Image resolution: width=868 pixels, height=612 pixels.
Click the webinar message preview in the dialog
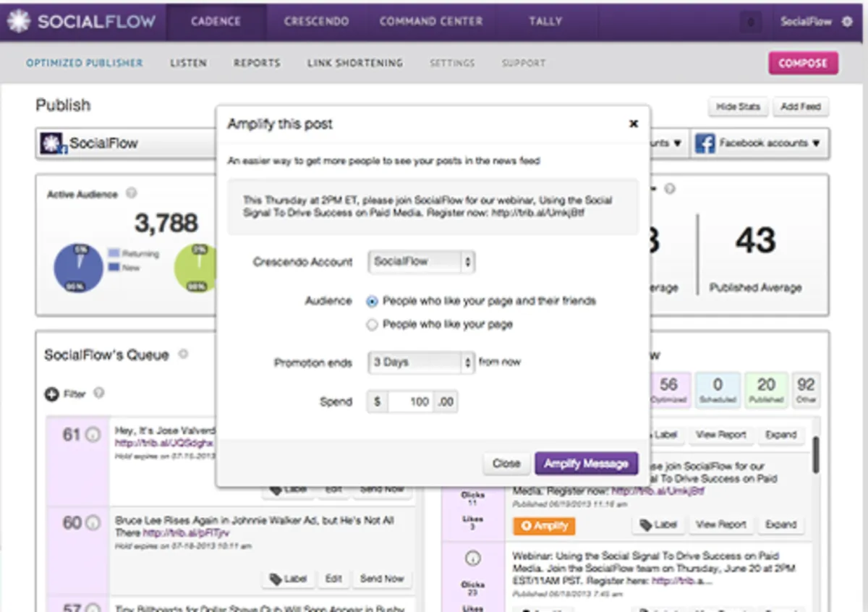pyautogui.click(x=433, y=207)
